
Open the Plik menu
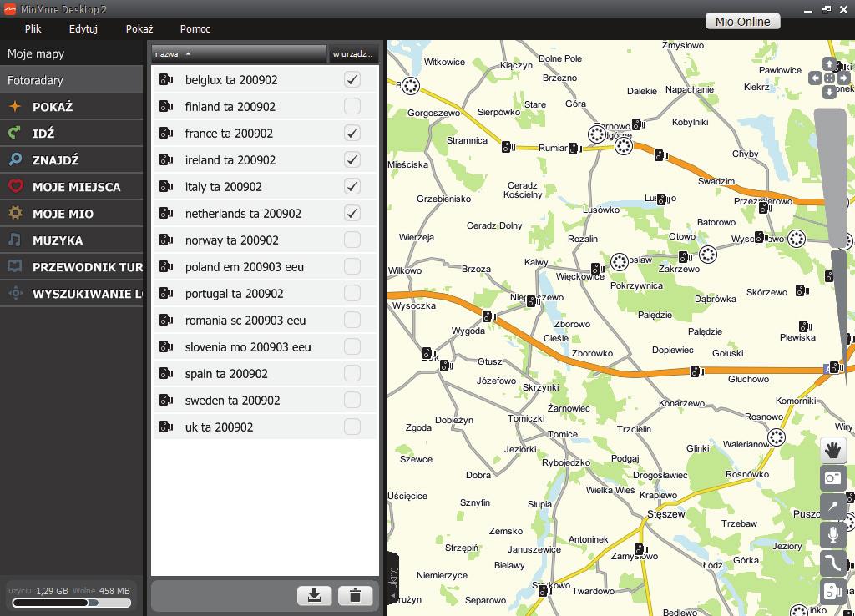(33, 29)
